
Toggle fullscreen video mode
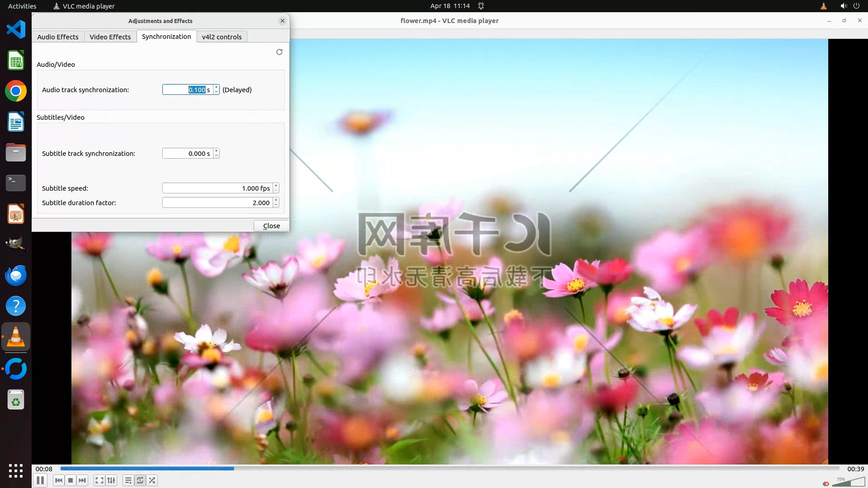[x=99, y=480]
